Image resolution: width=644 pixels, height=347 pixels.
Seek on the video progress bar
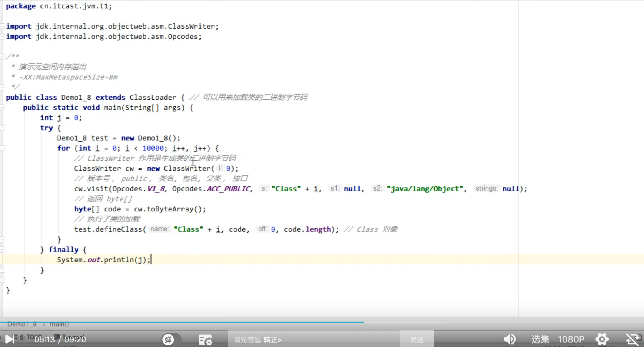(321, 322)
